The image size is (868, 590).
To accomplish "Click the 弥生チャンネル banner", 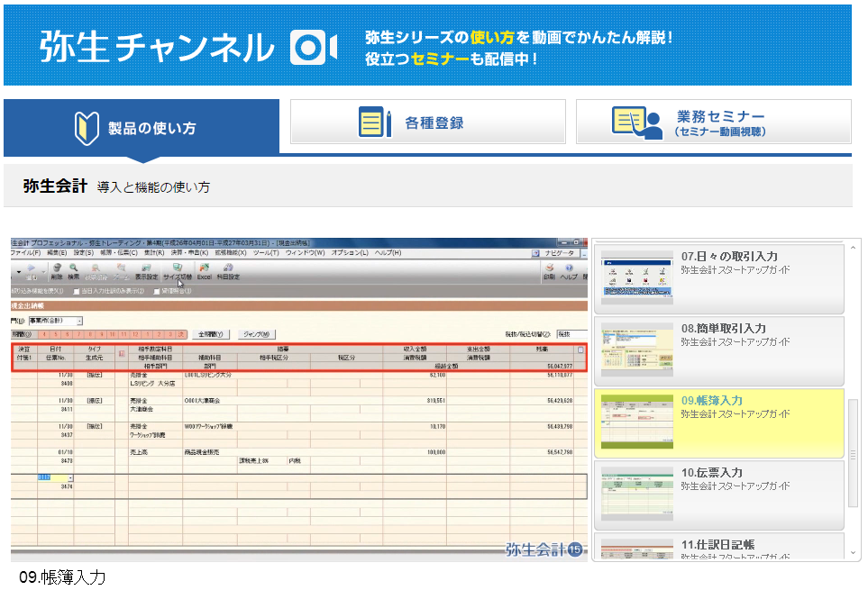I will tap(427, 45).
